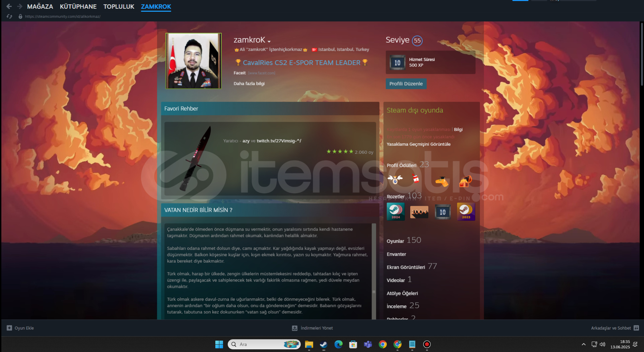
Task: Open Ekran Görüntüleri 77 link
Action: point(412,267)
